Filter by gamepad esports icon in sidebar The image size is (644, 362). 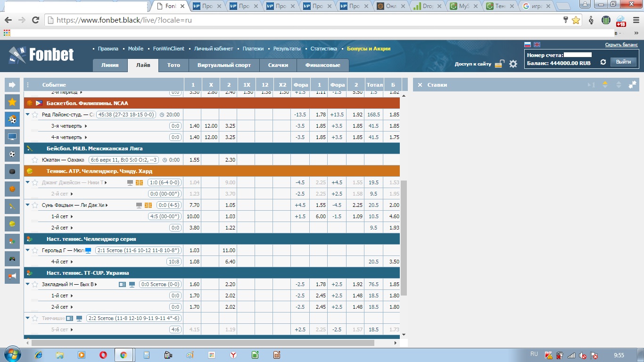pyautogui.click(x=12, y=259)
